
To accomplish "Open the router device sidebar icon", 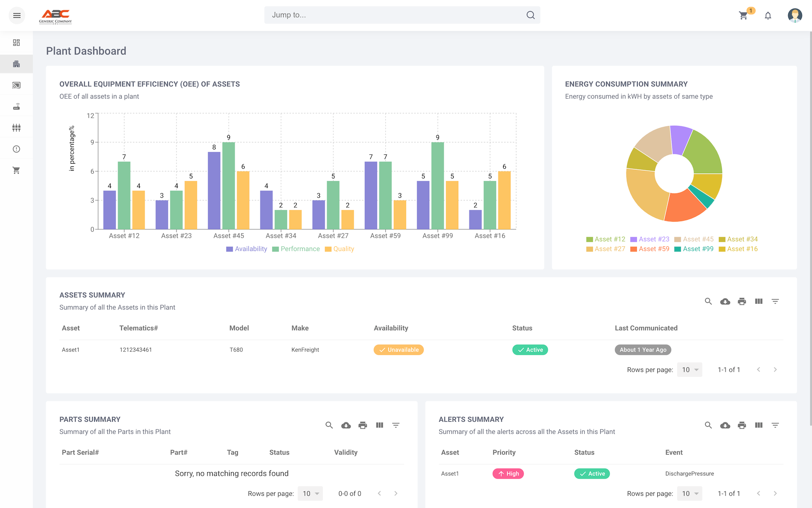I will (x=16, y=106).
